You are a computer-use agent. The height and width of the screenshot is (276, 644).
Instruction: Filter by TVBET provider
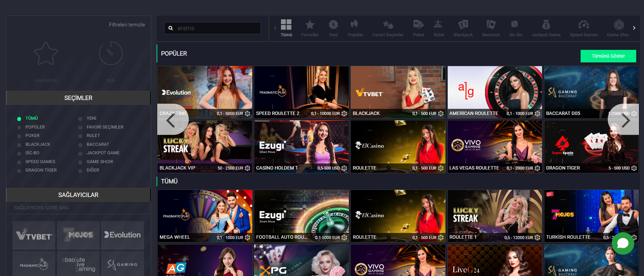tap(34, 235)
